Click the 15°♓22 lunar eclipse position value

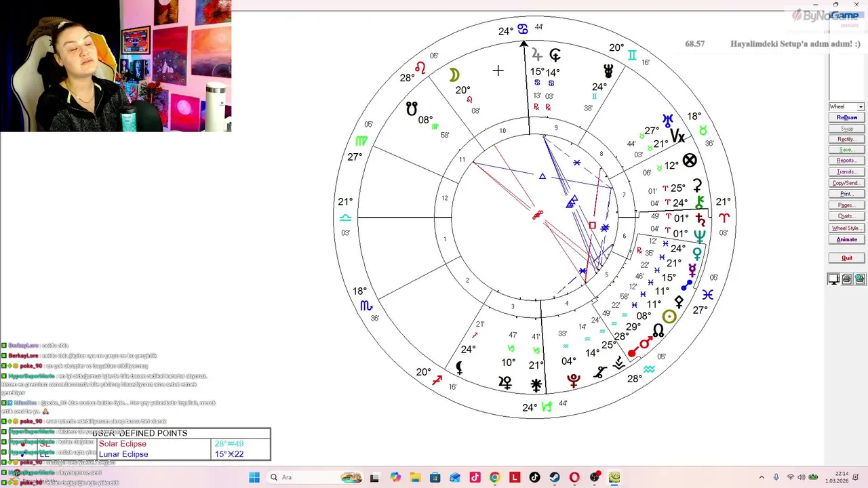coord(229,454)
